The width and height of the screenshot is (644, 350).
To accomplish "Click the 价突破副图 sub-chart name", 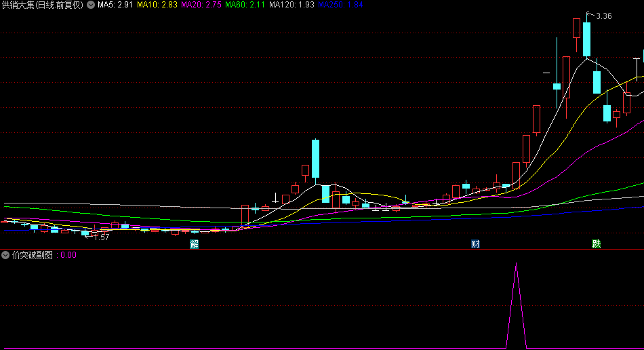I will [34, 256].
